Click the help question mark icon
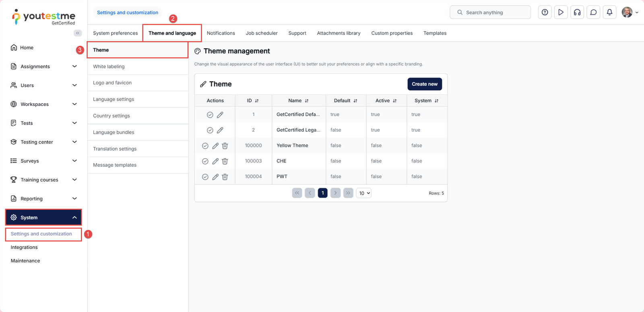This screenshot has height=312, width=644. (545, 12)
